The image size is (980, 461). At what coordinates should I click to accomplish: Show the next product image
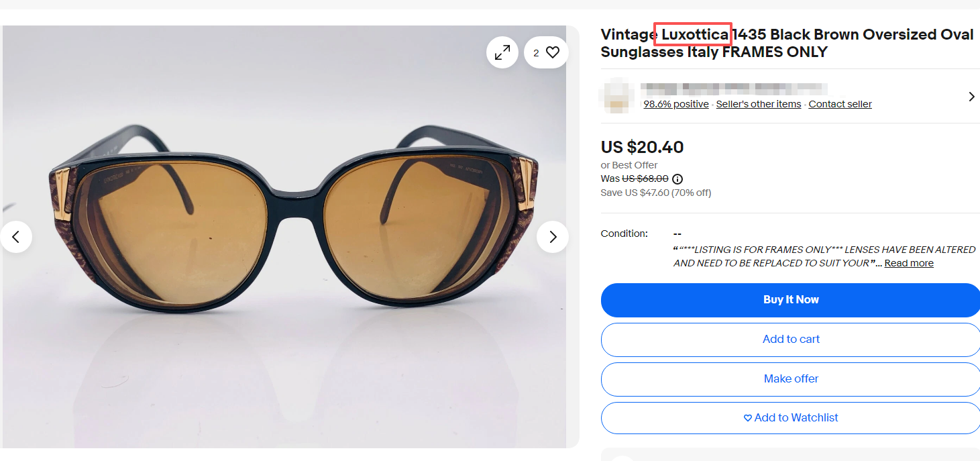[553, 237]
